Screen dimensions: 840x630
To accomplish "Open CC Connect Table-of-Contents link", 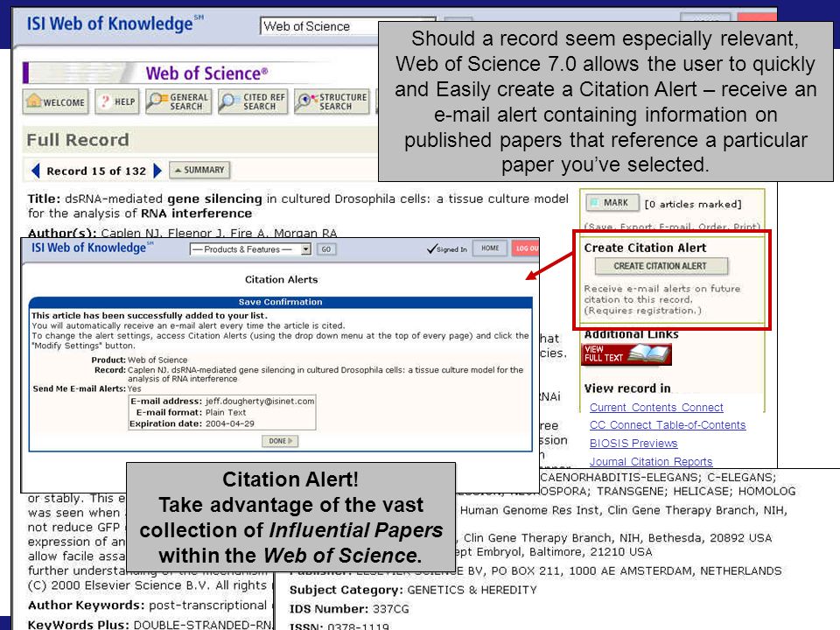I will click(x=668, y=425).
